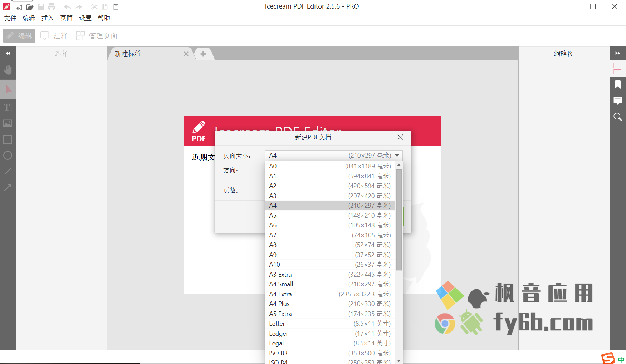
Task: Click the redo arrow icon
Action: click(79, 7)
